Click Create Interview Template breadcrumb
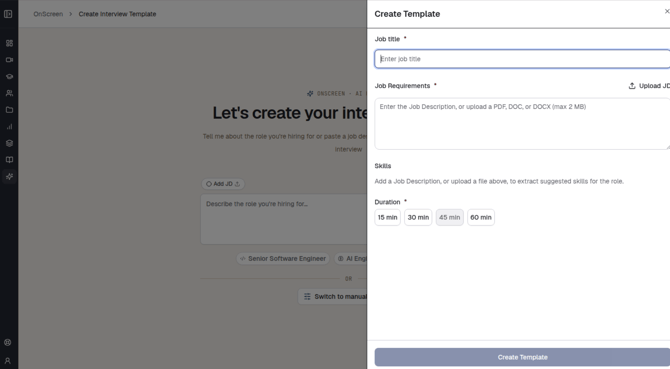 [x=117, y=14]
